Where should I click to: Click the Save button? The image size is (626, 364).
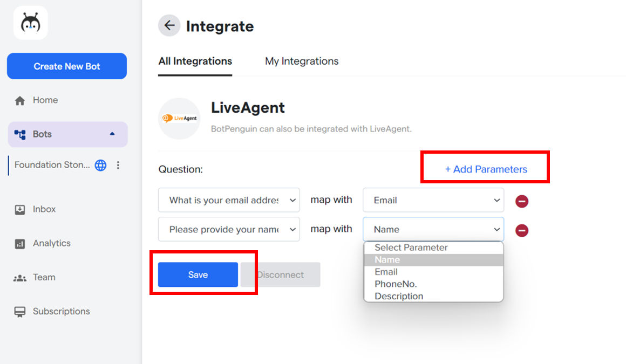198,274
